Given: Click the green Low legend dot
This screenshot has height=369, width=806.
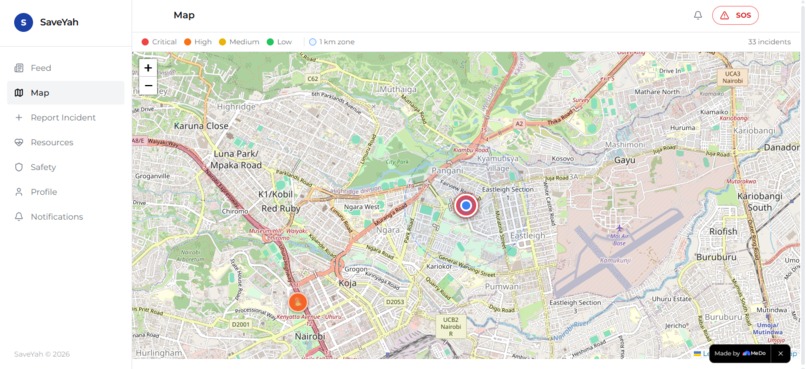Looking at the screenshot, I should tap(270, 42).
